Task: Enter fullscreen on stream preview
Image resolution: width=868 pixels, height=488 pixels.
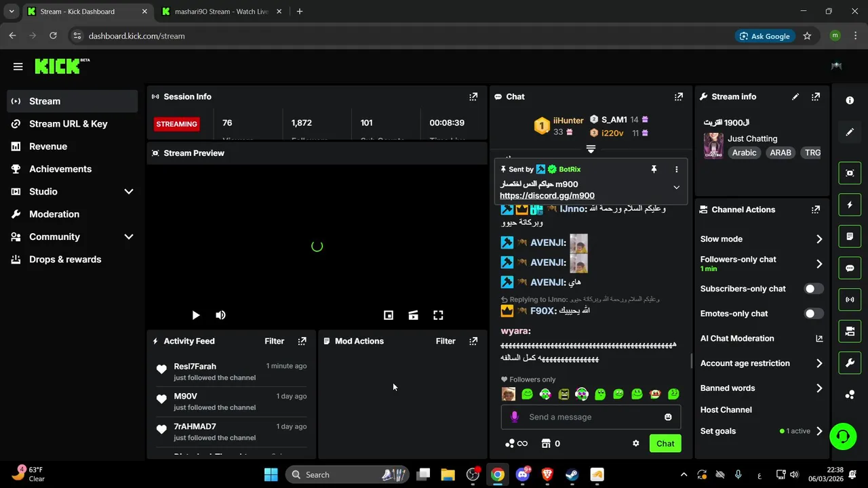Action: [438, 315]
